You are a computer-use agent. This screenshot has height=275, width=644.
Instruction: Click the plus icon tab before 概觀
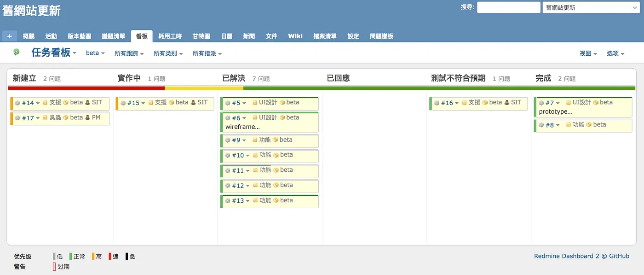[x=10, y=36]
